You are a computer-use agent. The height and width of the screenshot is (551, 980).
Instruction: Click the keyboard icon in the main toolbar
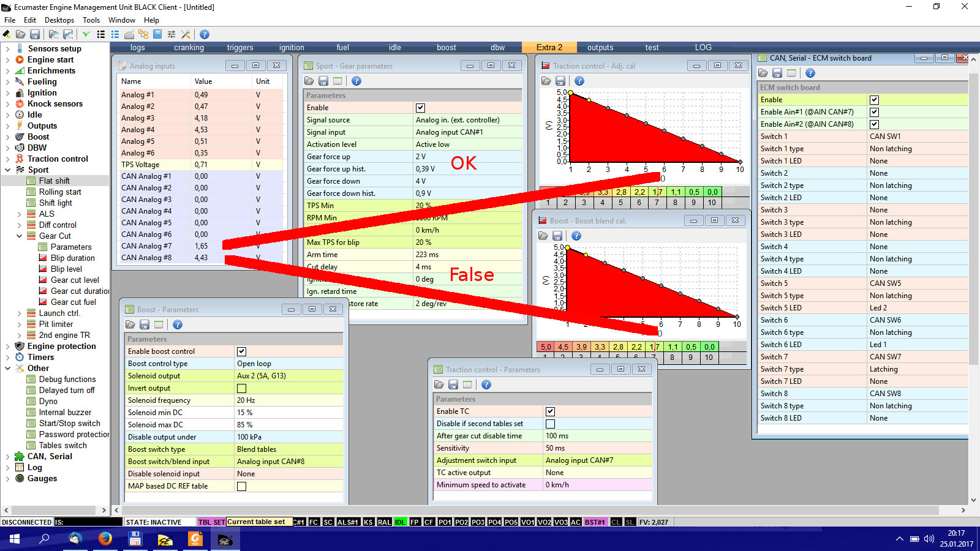click(x=129, y=34)
